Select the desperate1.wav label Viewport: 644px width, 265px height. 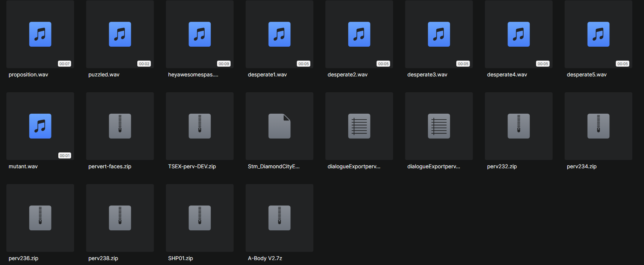[x=267, y=75]
